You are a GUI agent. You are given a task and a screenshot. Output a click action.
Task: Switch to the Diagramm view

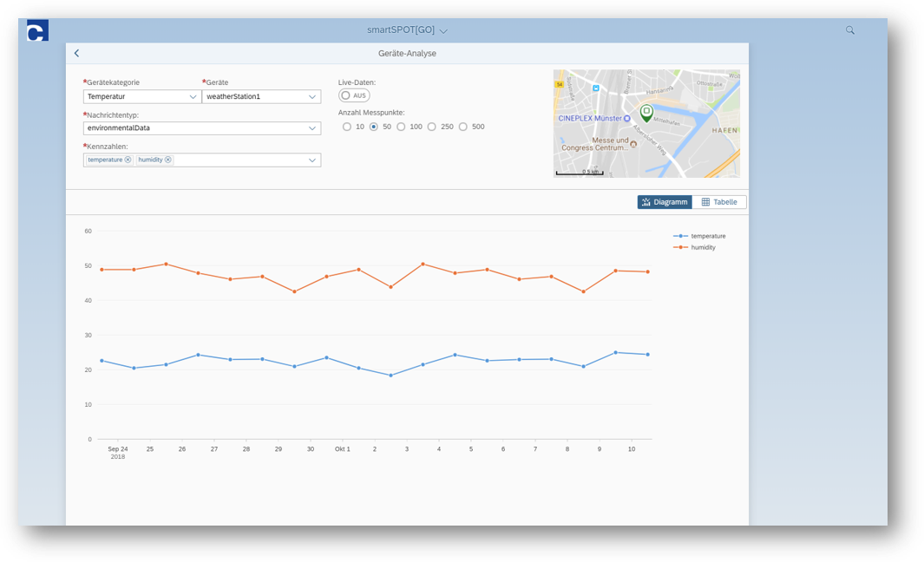coord(665,202)
